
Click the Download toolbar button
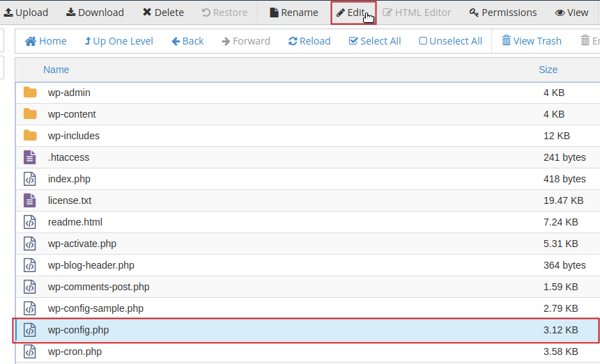(x=95, y=13)
